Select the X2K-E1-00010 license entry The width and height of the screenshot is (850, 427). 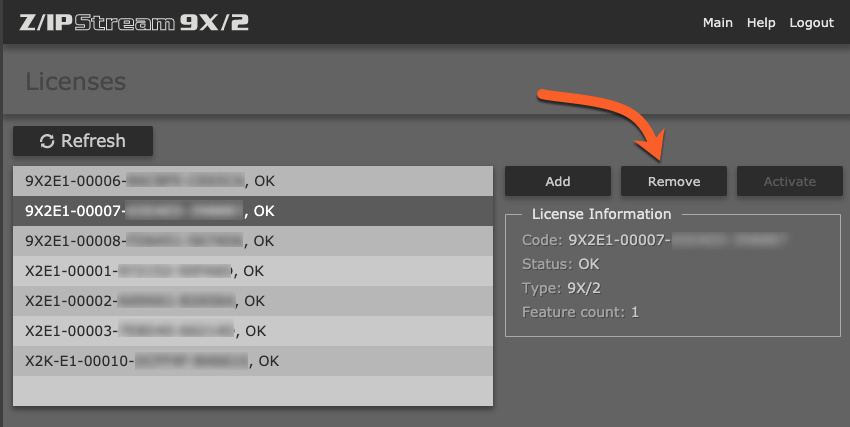[152, 361]
